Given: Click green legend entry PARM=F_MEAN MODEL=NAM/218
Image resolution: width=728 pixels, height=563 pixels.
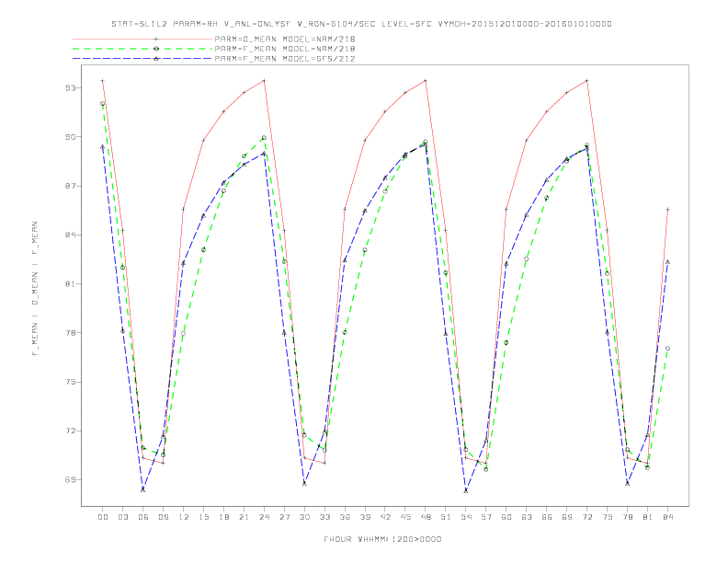Looking at the screenshot, I should pyautogui.click(x=285, y=49).
